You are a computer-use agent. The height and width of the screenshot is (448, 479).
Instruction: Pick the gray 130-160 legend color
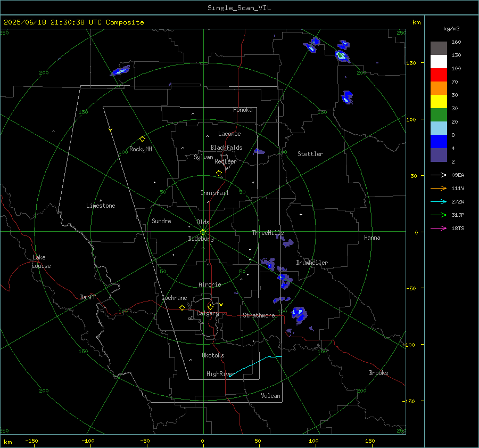(439, 48)
